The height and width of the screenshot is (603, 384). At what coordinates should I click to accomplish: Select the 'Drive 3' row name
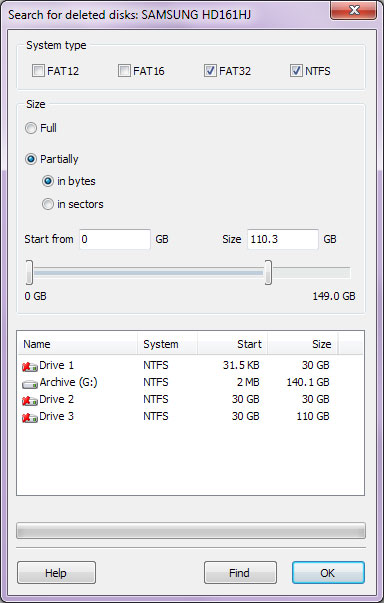click(x=57, y=416)
